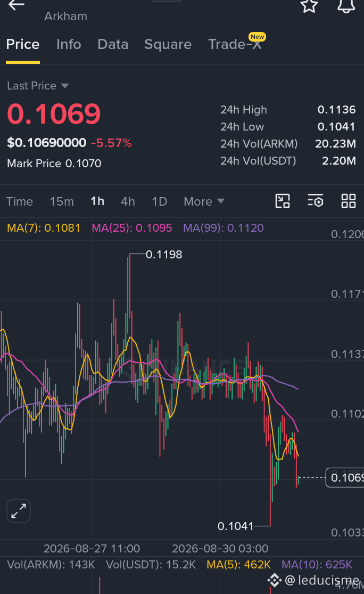Tap the 24h Vol(USDT) 2.20M value
Image resolution: width=364 pixels, height=594 pixels.
tap(338, 161)
